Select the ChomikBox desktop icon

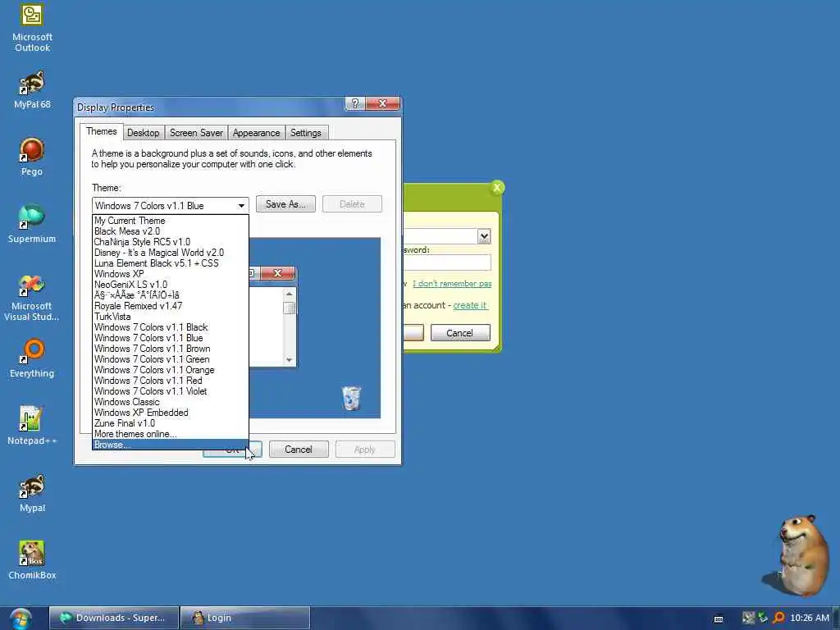(x=32, y=560)
